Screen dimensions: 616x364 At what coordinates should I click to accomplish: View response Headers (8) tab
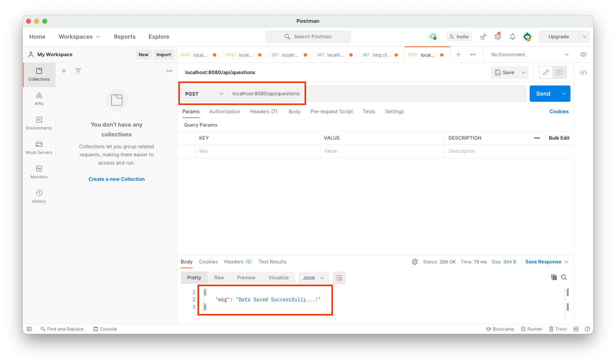coord(238,262)
